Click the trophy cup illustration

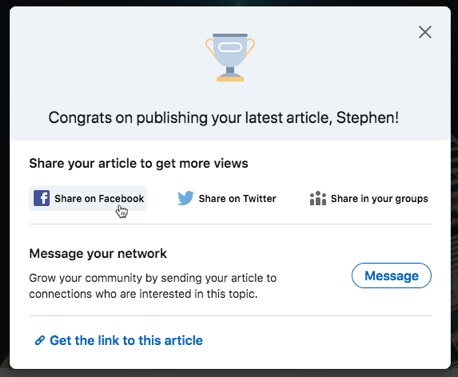[230, 57]
